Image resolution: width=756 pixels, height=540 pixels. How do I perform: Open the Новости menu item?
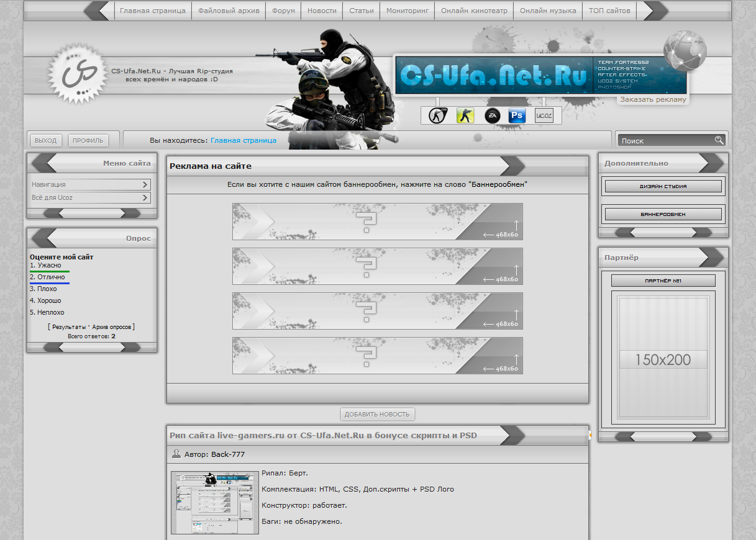(322, 11)
